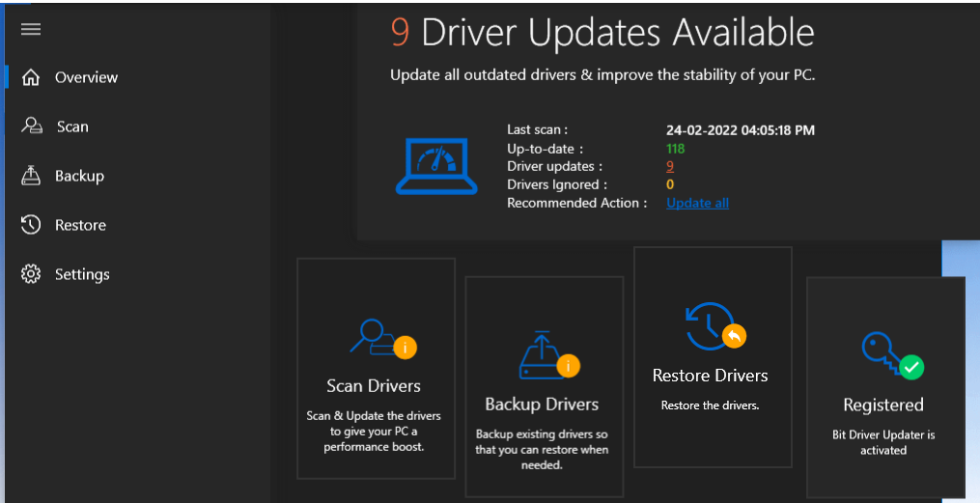Click the Update all link
980x503 pixels.
[697, 203]
